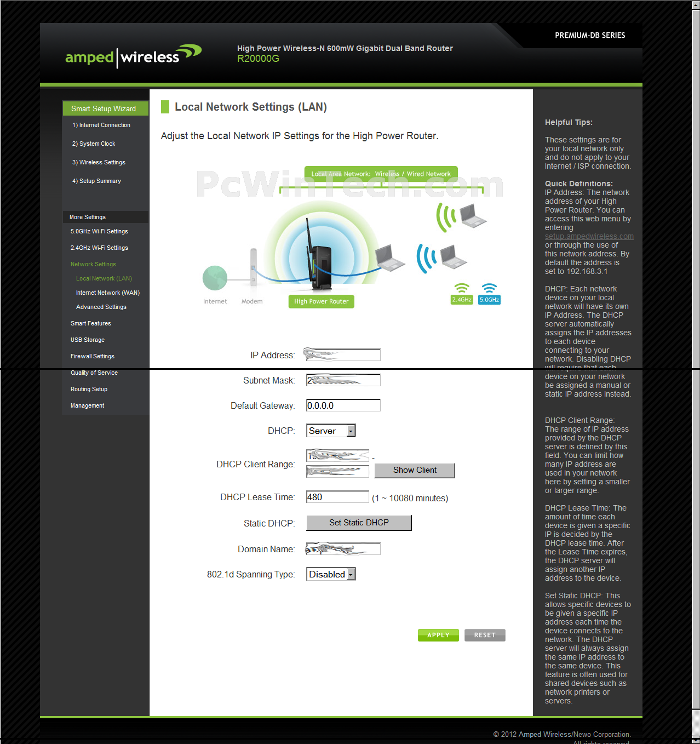Open Firewall Settings menu
The height and width of the screenshot is (744, 700).
[93, 356]
